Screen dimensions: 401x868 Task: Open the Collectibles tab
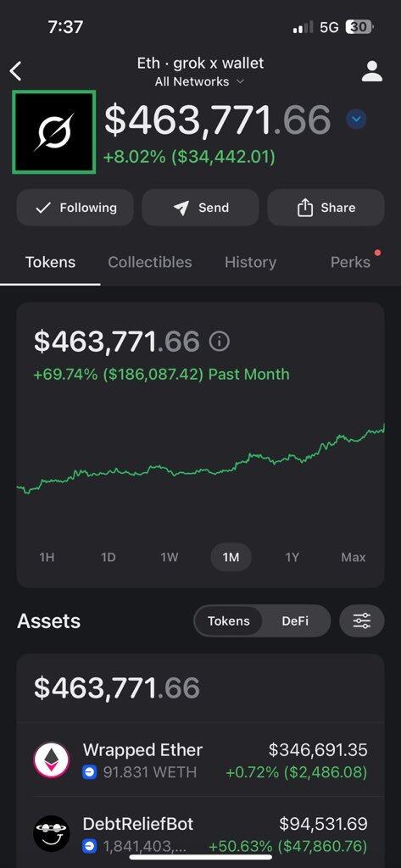[149, 262]
